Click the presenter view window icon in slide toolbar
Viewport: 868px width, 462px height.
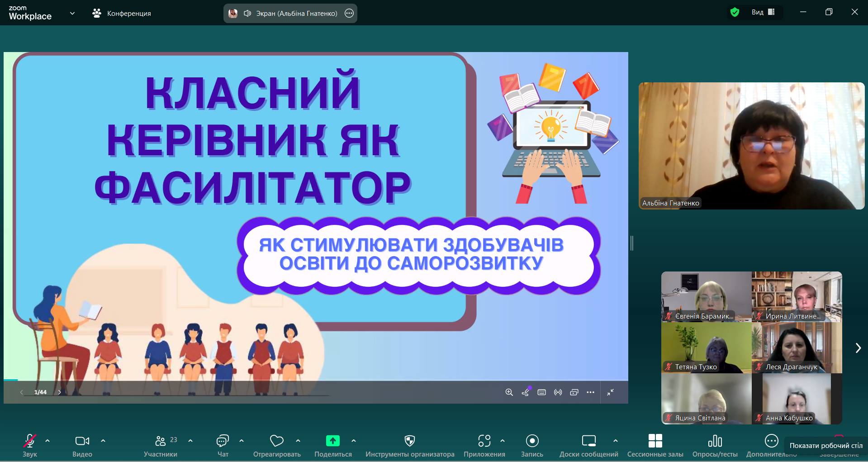click(574, 392)
